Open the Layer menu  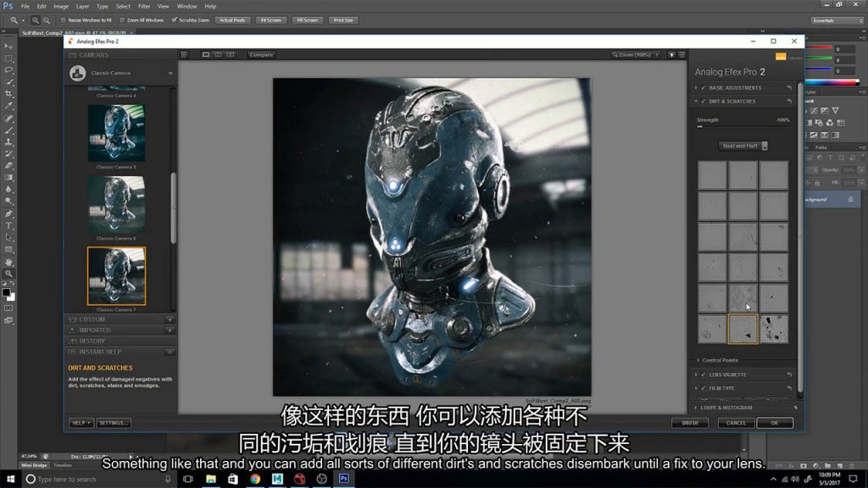click(x=82, y=7)
